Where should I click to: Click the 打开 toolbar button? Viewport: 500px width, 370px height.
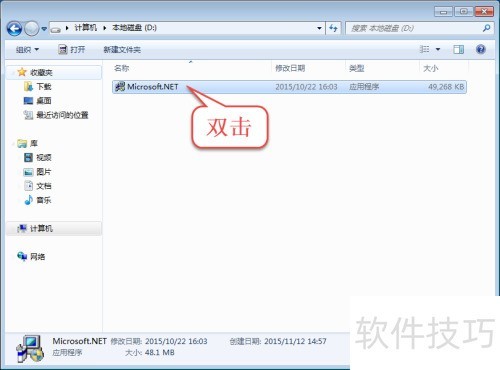point(72,50)
